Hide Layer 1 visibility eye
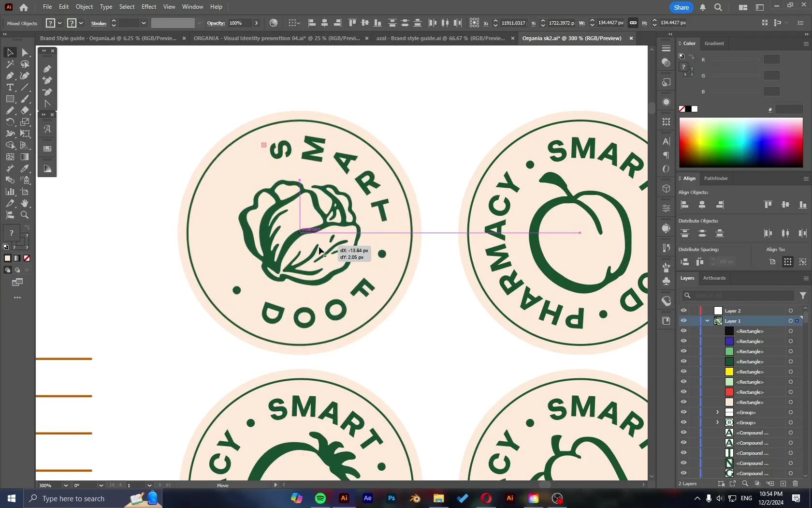Image resolution: width=812 pixels, height=508 pixels. (x=683, y=321)
